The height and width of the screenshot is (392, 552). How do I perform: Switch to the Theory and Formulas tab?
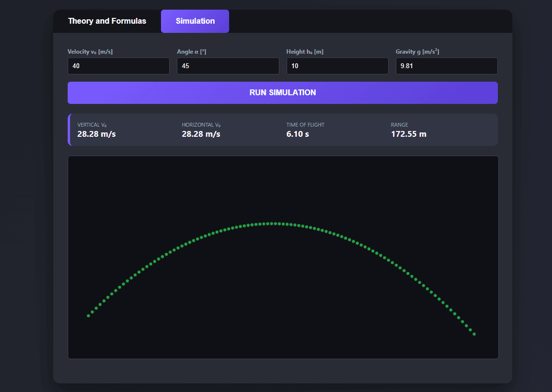[107, 21]
